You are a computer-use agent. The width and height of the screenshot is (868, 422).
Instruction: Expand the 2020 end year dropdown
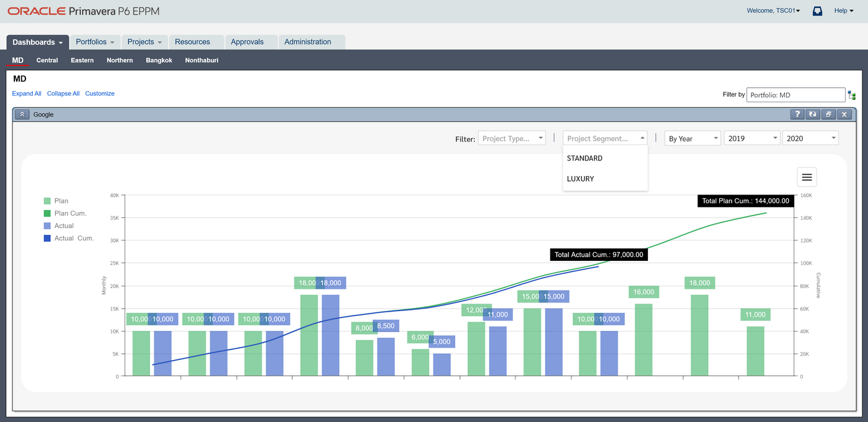pyautogui.click(x=810, y=138)
